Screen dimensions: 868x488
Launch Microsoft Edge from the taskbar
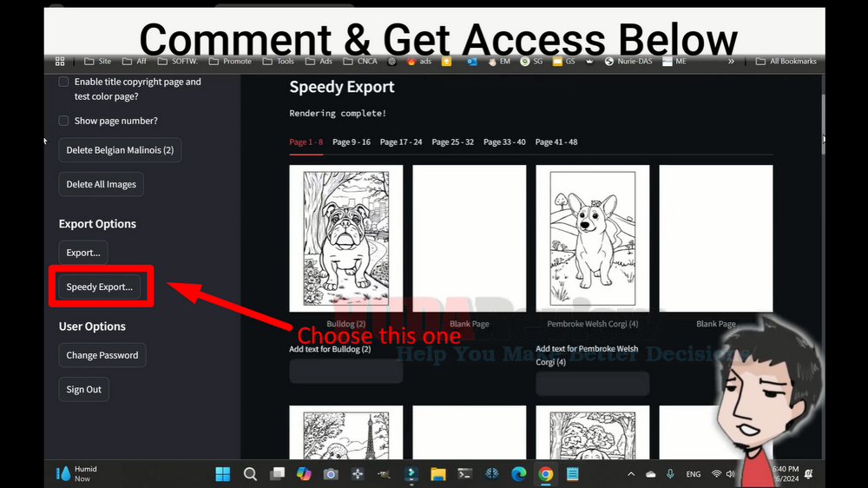[518, 474]
